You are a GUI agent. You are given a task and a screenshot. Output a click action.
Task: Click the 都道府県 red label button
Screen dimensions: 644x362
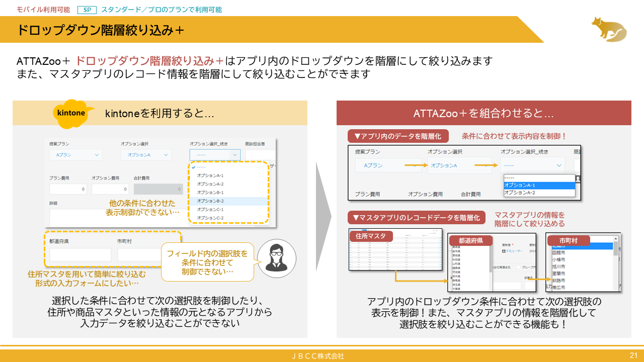[x=471, y=240]
